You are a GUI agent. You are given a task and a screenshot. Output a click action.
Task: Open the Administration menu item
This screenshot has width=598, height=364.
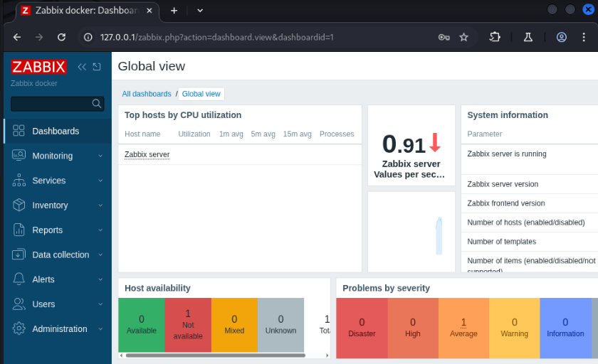click(58, 329)
